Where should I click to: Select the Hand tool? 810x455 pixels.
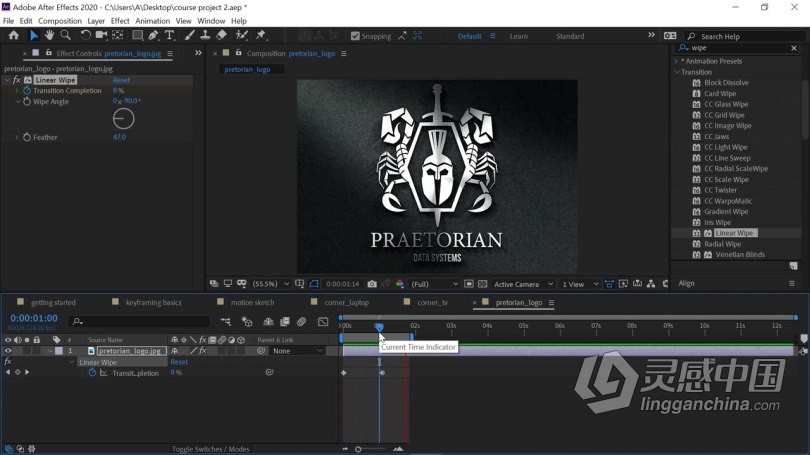[x=49, y=35]
